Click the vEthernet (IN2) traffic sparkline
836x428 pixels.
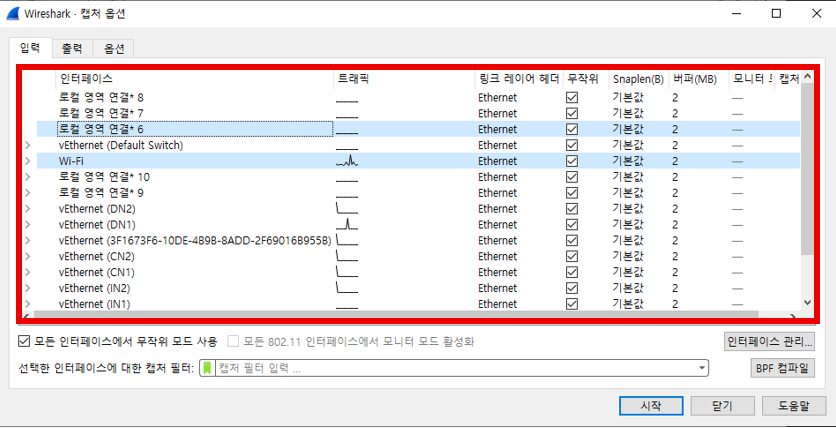point(347,288)
